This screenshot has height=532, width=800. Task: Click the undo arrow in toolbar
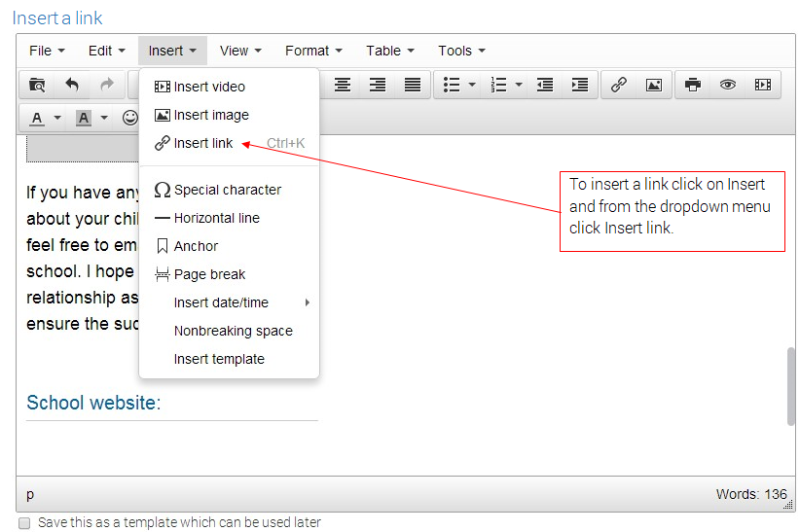pyautogui.click(x=72, y=85)
